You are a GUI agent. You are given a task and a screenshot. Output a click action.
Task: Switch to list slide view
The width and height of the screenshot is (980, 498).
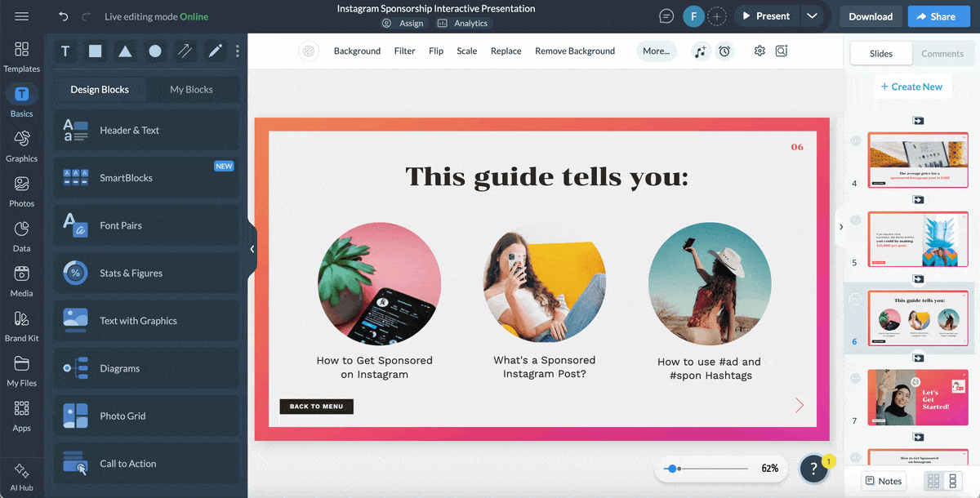[954, 481]
